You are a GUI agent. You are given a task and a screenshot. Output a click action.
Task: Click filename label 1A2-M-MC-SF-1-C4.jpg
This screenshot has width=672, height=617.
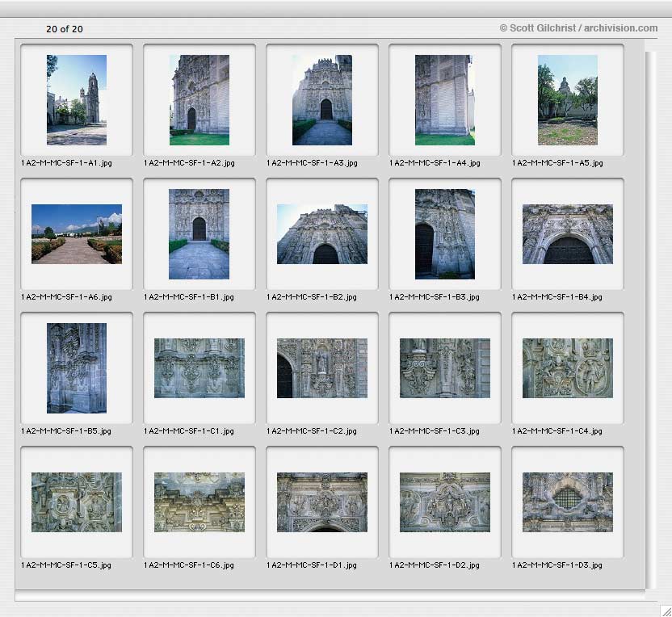pyautogui.click(x=557, y=431)
